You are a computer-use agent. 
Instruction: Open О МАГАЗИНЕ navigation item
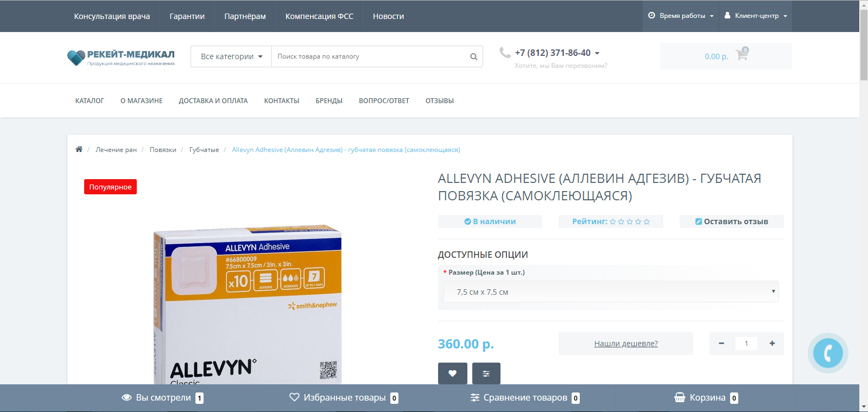(x=142, y=101)
